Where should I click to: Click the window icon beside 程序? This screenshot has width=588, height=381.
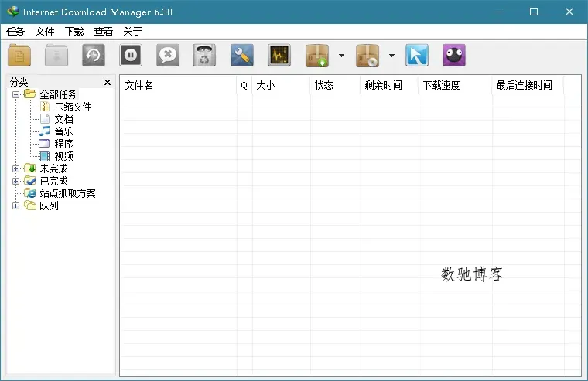[x=44, y=144]
